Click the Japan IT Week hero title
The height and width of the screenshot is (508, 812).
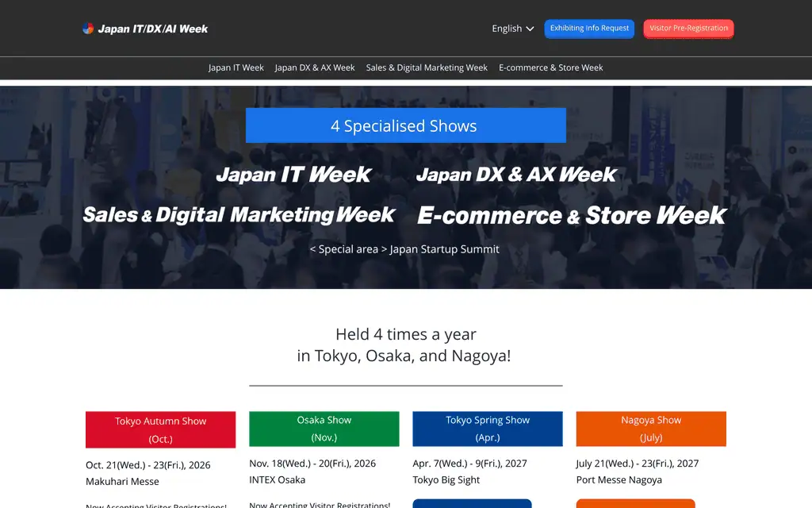(x=293, y=174)
